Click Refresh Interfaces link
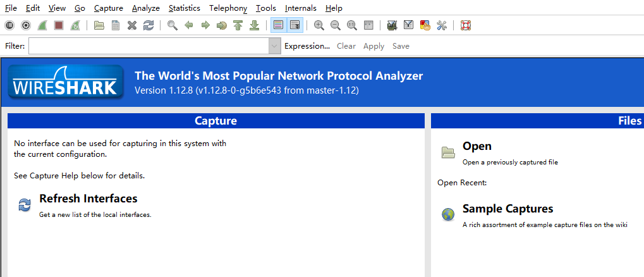Image resolution: width=644 pixels, height=277 pixels. tap(88, 199)
